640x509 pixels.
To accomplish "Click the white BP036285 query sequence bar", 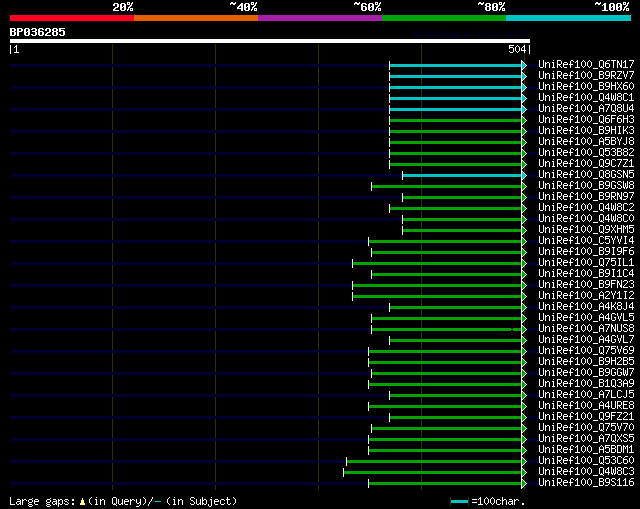I will point(270,41).
